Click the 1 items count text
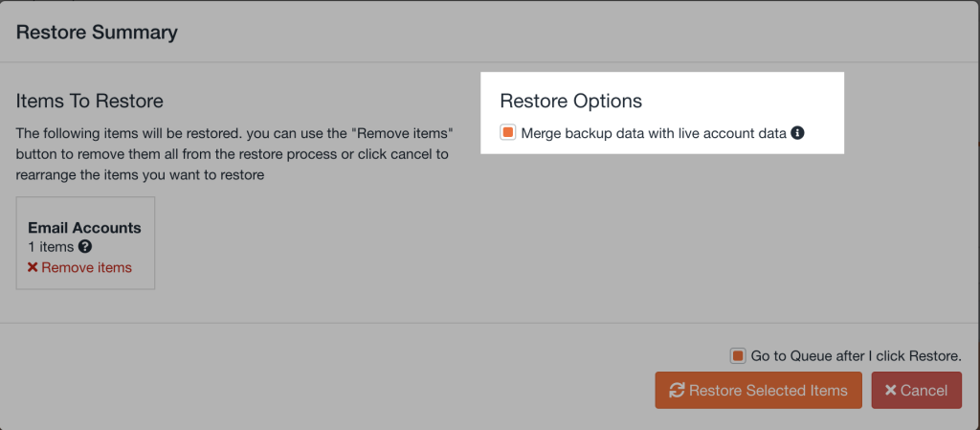Viewport: 980px width, 430px height. pyautogui.click(x=51, y=247)
